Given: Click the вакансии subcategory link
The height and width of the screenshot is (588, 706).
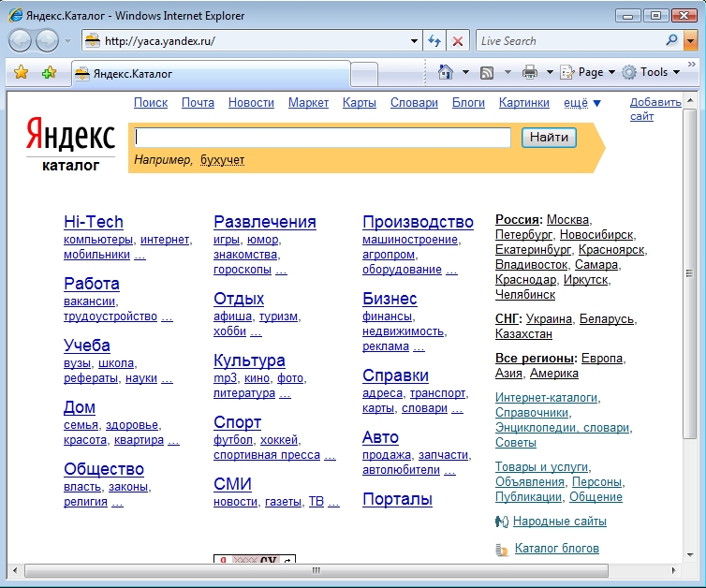Looking at the screenshot, I should point(89,301).
